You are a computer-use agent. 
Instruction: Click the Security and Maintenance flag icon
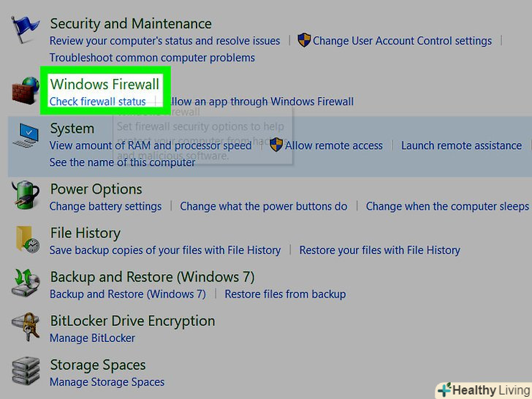(x=26, y=31)
